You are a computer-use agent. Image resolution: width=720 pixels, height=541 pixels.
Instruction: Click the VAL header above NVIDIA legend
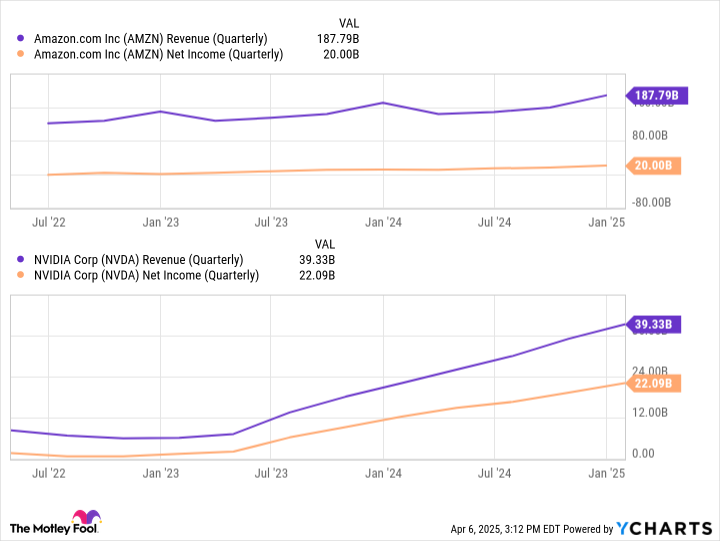[326, 244]
